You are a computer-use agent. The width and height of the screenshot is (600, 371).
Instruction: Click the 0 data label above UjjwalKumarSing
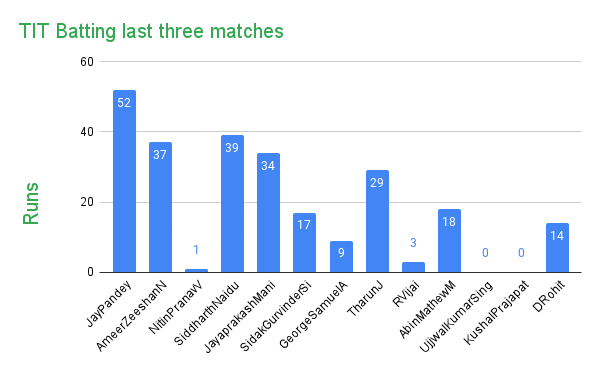pyautogui.click(x=485, y=253)
